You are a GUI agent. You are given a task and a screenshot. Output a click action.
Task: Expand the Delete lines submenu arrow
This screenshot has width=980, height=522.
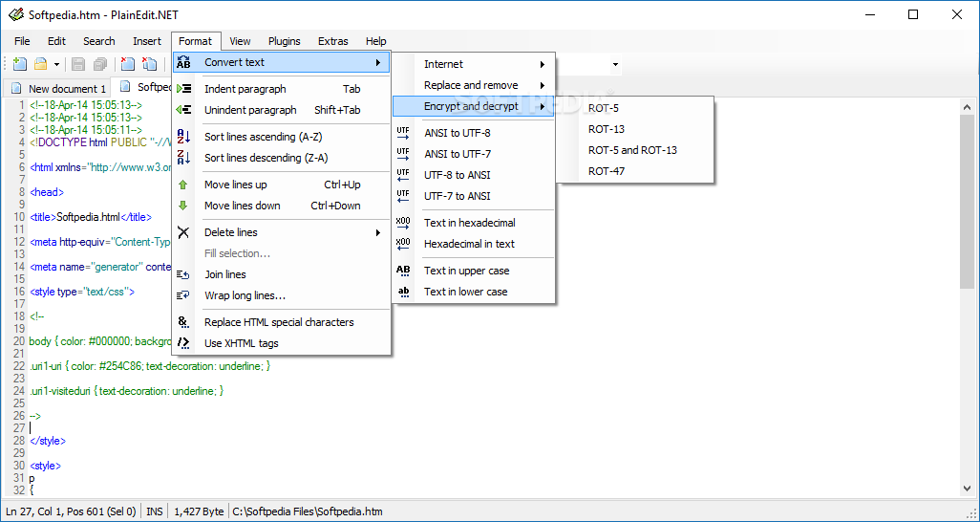pyautogui.click(x=378, y=232)
